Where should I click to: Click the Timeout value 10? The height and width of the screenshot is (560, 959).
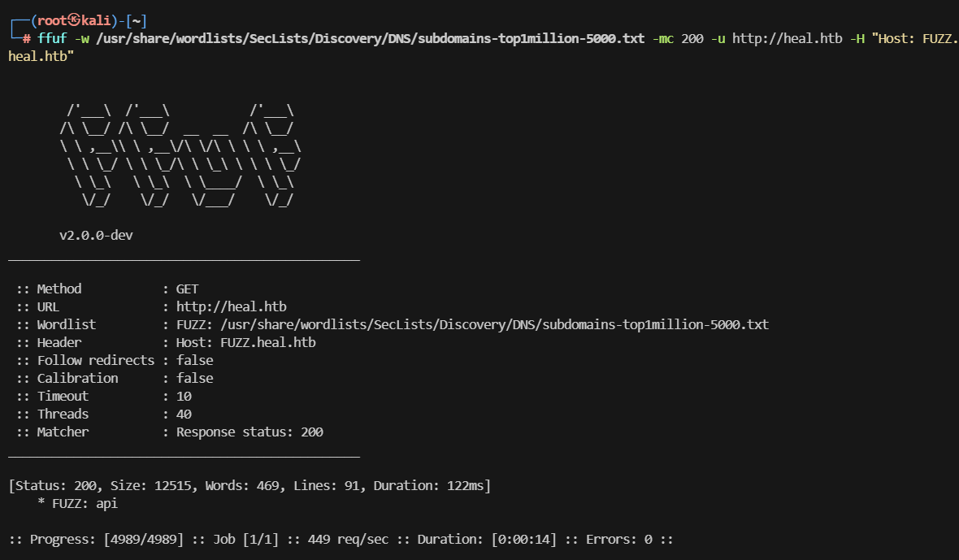pos(184,396)
